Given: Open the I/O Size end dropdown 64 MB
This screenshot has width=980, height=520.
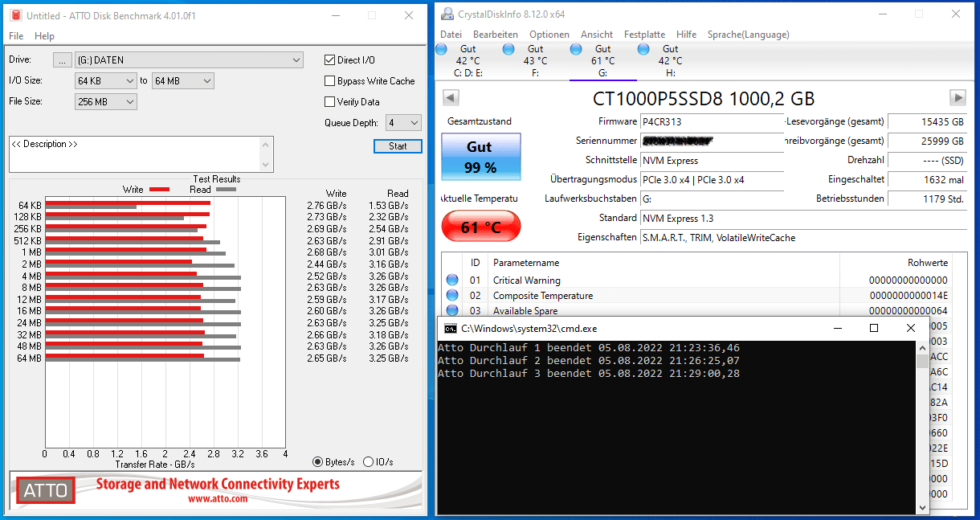Looking at the screenshot, I should (183, 81).
